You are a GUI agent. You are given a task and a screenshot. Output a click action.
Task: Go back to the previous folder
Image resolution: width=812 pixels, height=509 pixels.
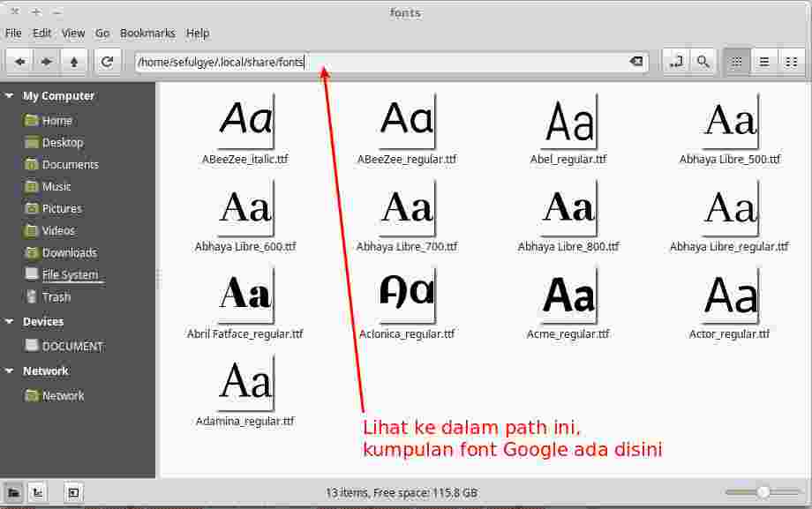[x=19, y=62]
